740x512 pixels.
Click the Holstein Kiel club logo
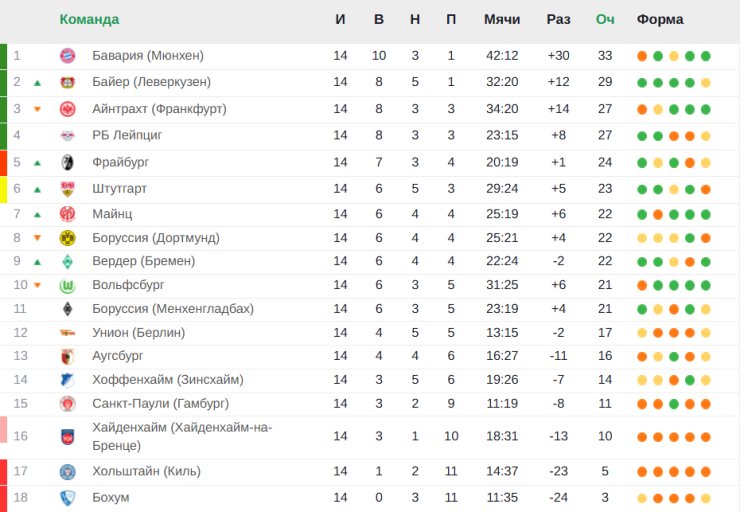pos(68,472)
